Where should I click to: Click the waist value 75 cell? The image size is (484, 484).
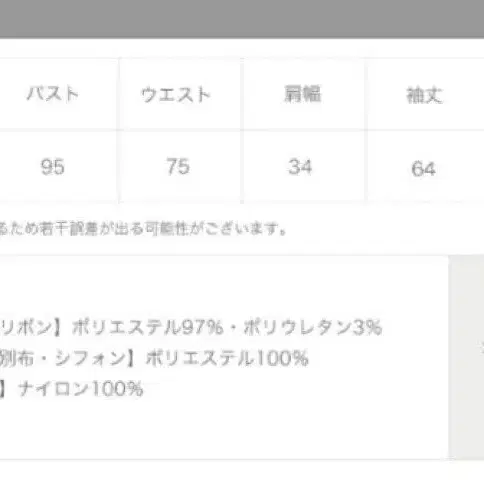178,166
